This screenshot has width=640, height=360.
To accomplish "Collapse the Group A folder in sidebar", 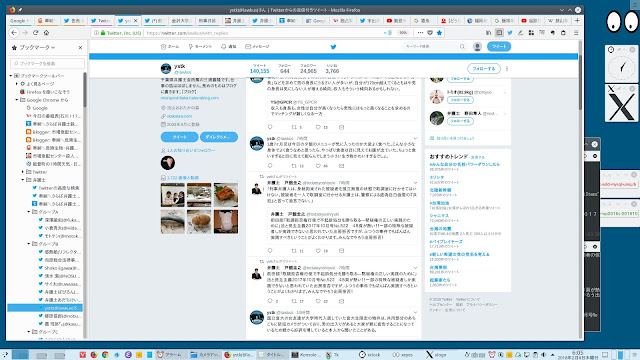I will coord(29,212).
